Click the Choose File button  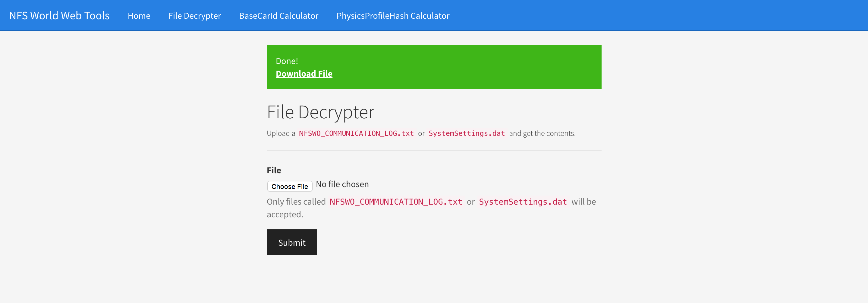290,186
